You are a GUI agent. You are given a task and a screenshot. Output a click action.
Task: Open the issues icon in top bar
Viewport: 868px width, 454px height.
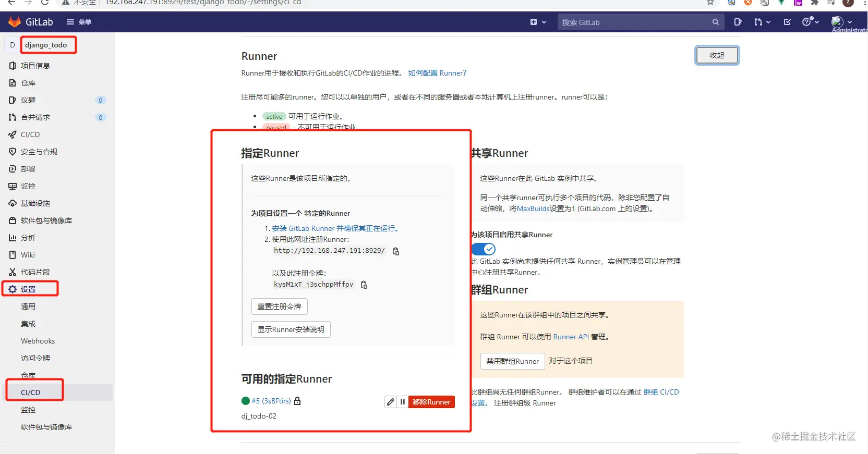tap(738, 22)
